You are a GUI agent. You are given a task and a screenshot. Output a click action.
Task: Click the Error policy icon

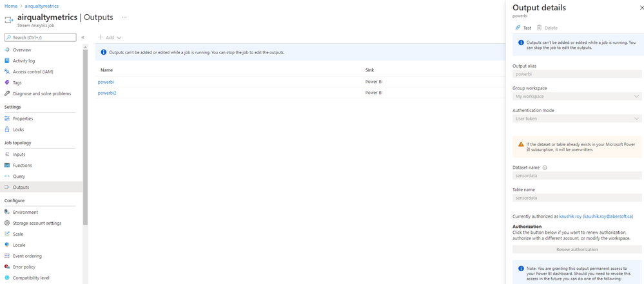[x=6, y=267]
